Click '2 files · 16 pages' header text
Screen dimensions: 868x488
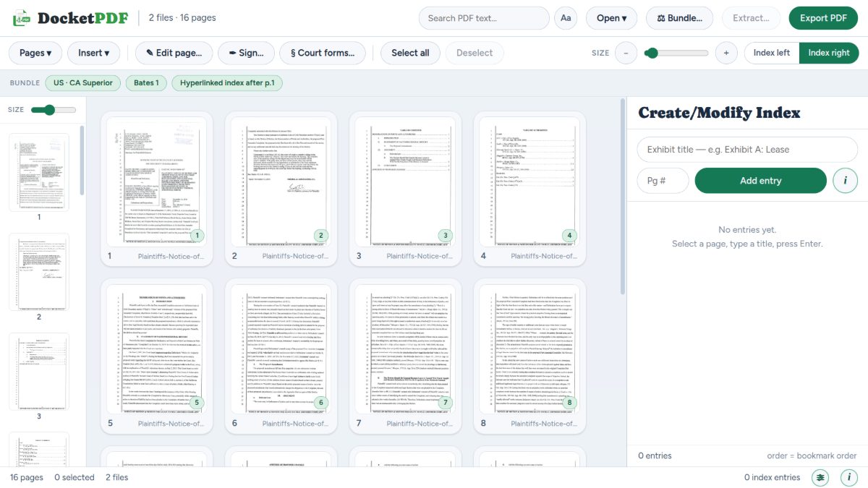coord(182,18)
